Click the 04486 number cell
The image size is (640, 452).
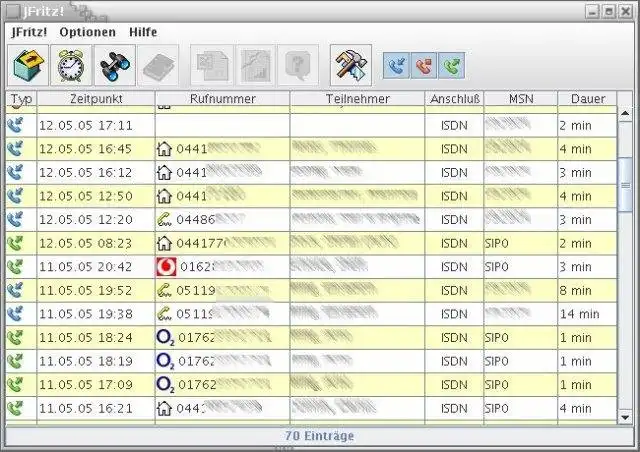[x=222, y=220]
